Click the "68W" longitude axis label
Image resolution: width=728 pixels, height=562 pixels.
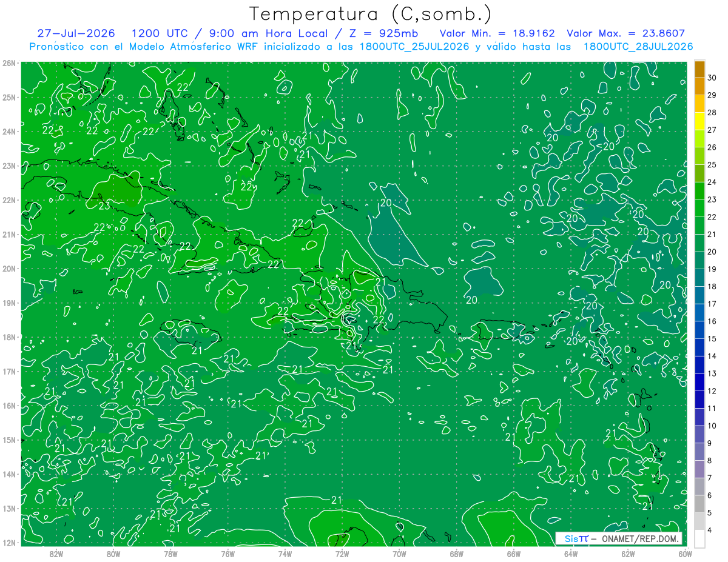click(457, 553)
